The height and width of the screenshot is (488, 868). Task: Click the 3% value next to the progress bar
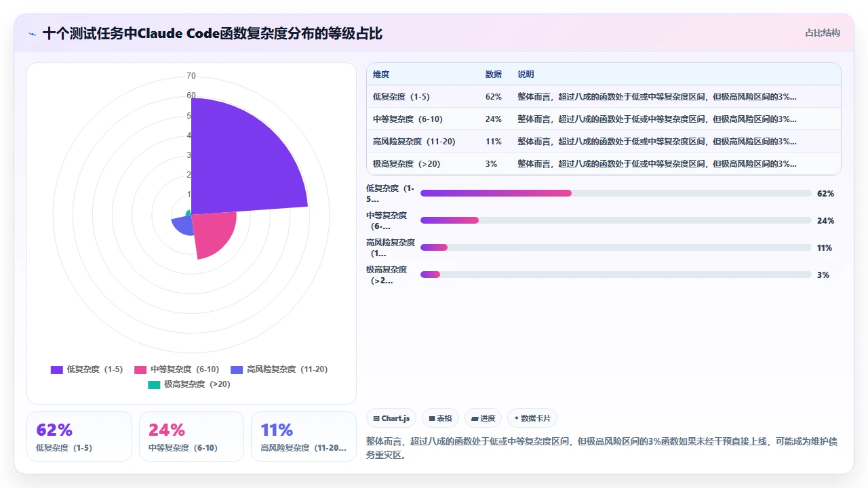823,275
